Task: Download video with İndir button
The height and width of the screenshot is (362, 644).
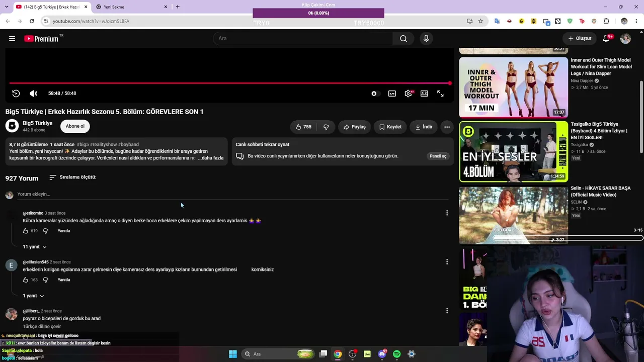Action: 423,127
